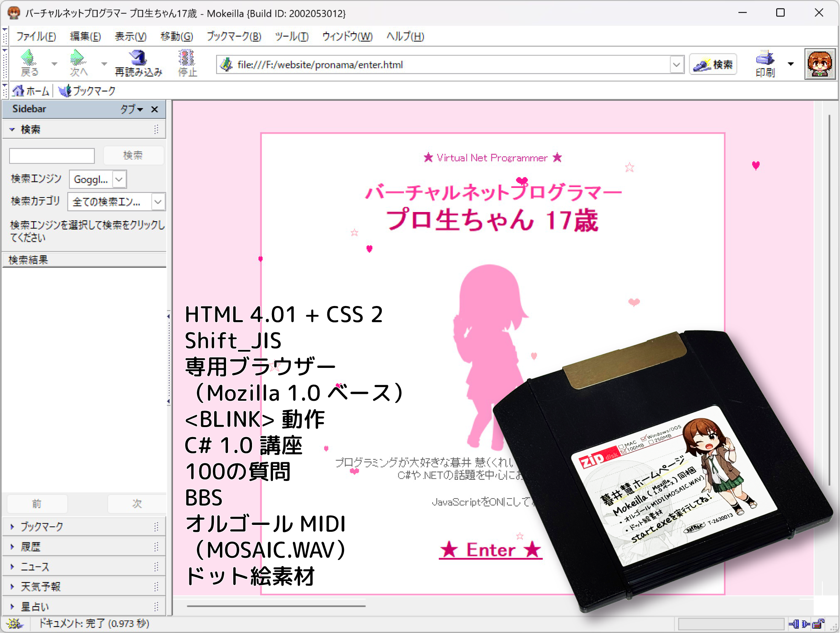840x633 pixels.
Task: Click the Print (印刷) printer icon
Action: (765, 58)
